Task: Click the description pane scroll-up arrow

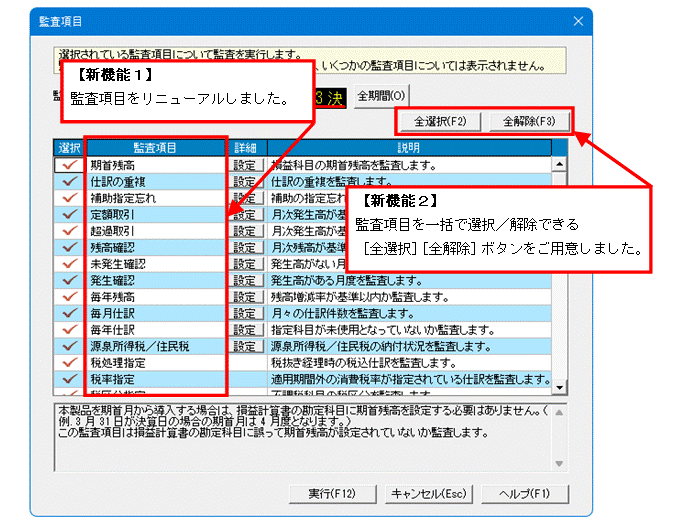Action: [559, 412]
